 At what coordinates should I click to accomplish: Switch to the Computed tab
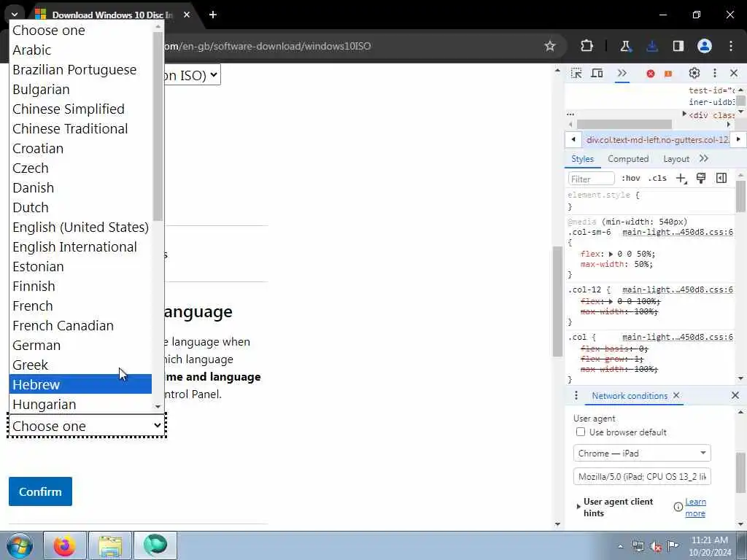[x=628, y=158]
